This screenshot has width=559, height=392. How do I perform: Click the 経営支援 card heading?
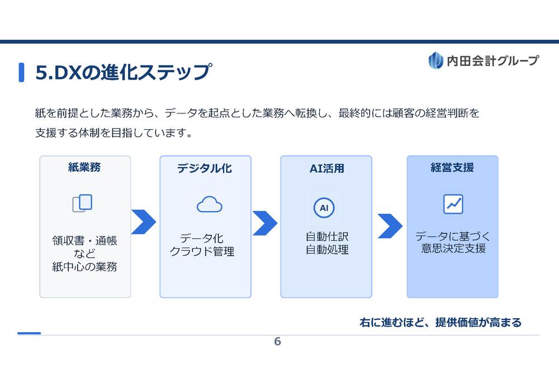[452, 167]
